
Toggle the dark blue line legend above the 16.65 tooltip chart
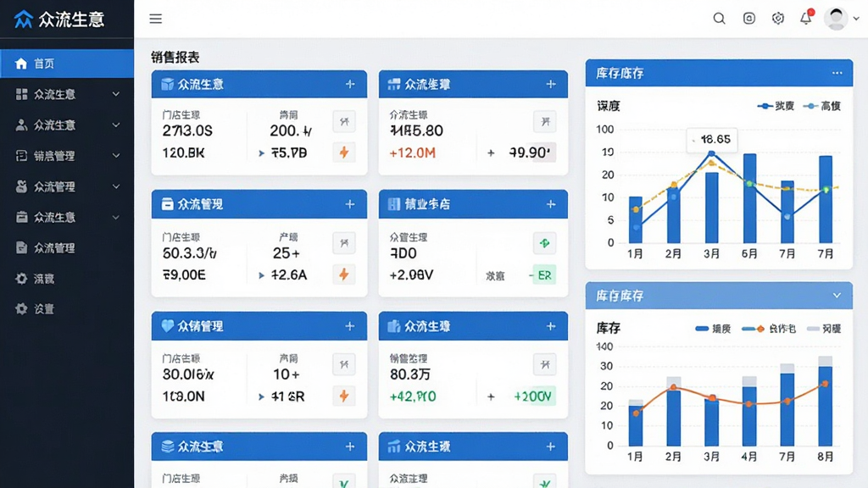(x=776, y=106)
